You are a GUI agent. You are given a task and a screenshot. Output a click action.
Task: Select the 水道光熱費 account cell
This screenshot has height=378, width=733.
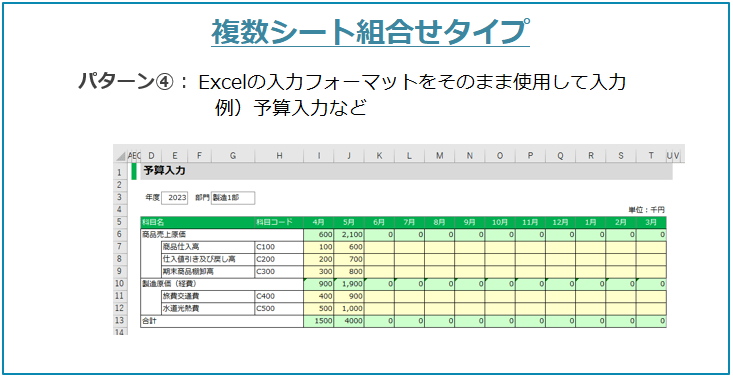point(208,308)
